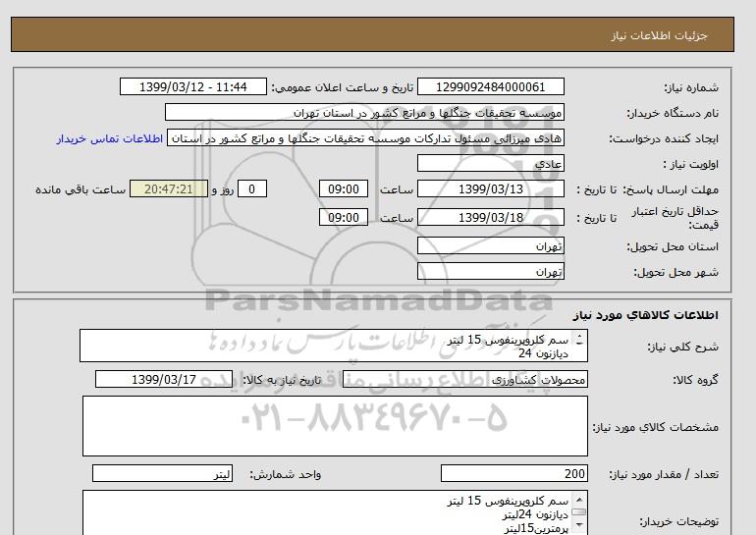Click the response deadline time 09:00 field
The width and height of the screenshot is (756, 535).
344,188
